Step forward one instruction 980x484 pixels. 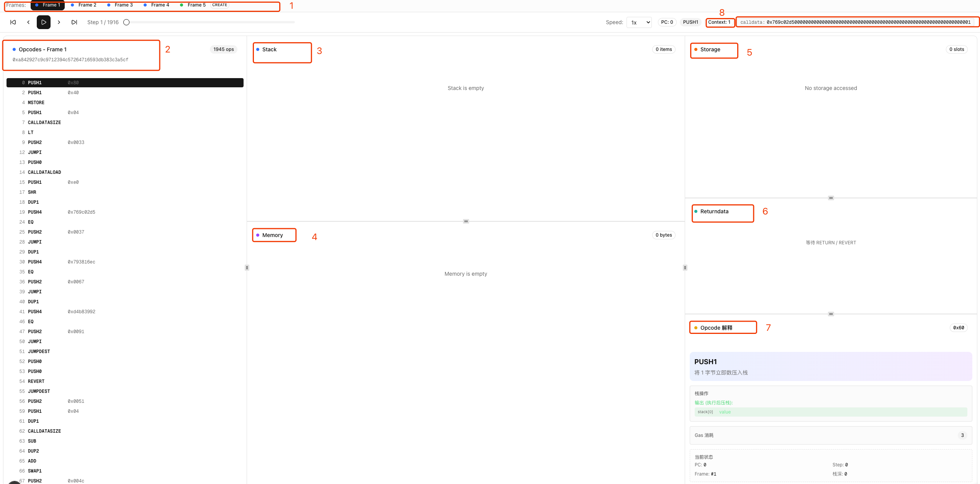[59, 22]
